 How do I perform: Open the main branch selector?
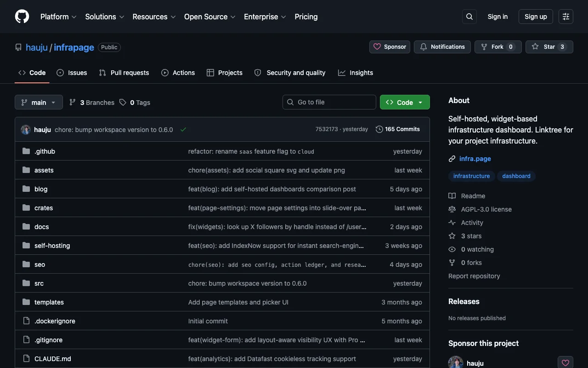click(39, 102)
